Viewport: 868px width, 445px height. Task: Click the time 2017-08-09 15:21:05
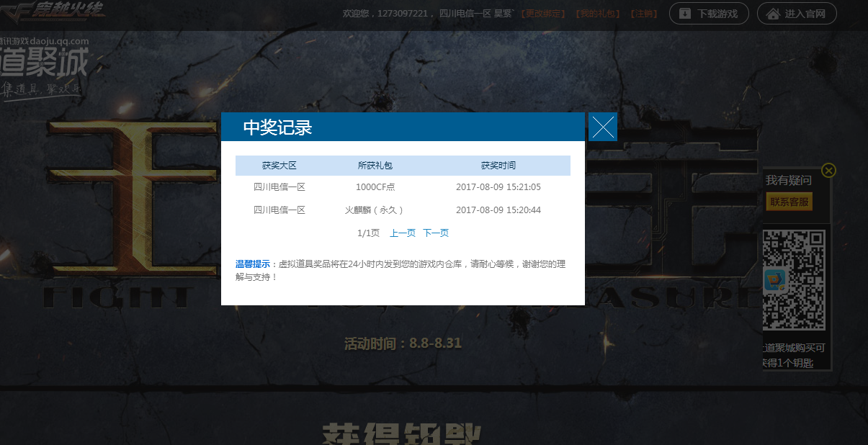[x=498, y=187]
